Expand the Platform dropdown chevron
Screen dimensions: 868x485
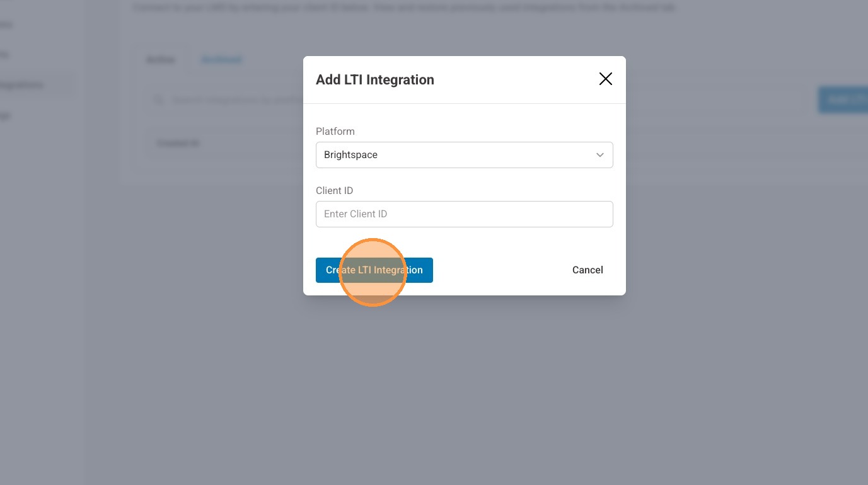(599, 155)
